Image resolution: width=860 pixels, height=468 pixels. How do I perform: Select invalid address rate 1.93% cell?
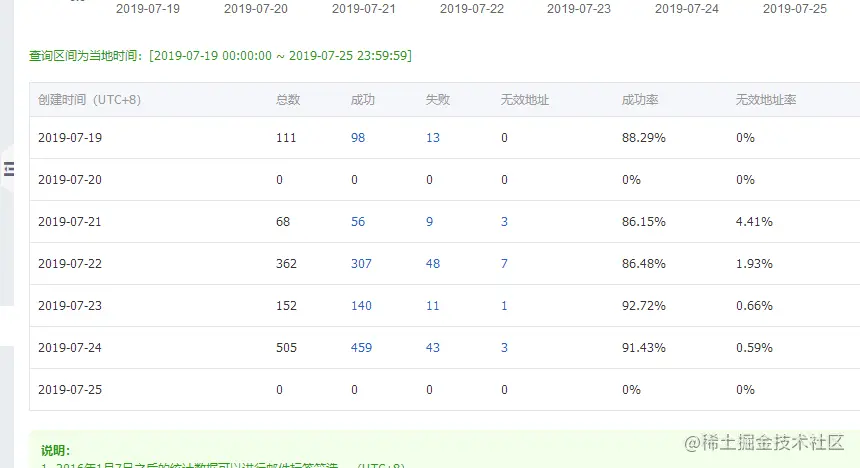click(755, 264)
